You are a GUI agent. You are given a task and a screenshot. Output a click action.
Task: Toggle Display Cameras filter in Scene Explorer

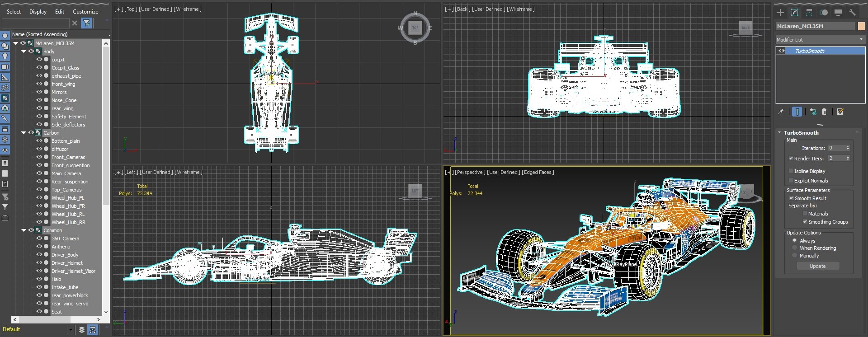pos(5,67)
